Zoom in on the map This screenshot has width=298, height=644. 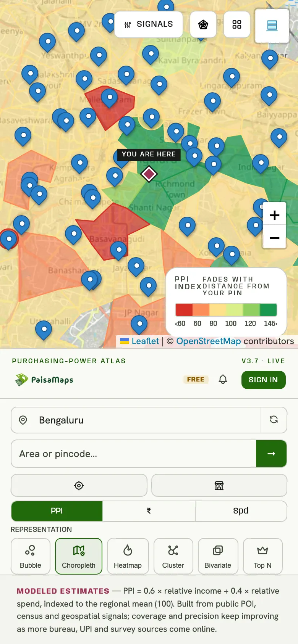pyautogui.click(x=274, y=215)
